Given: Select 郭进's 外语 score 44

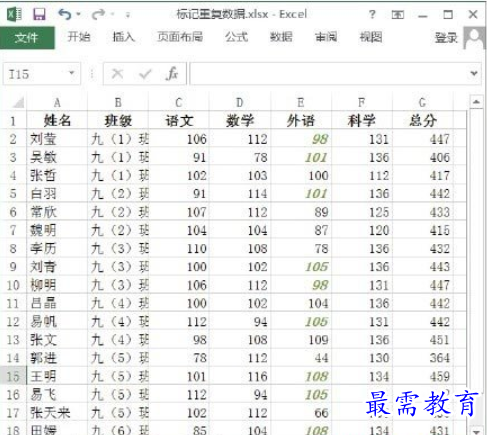Looking at the screenshot, I should coord(301,358).
